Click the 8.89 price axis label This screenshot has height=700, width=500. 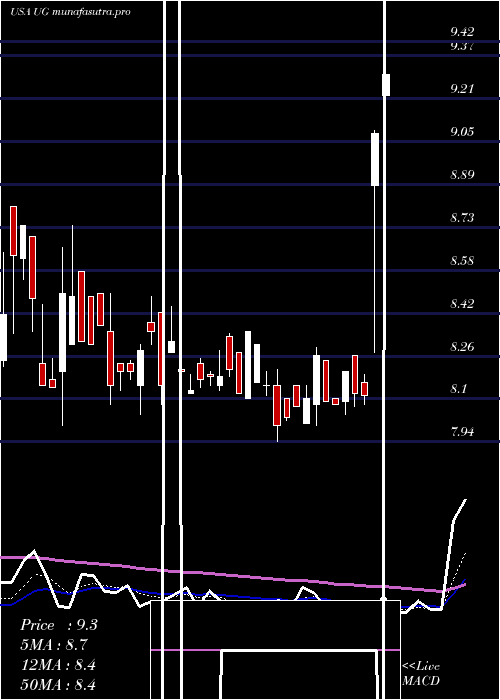462,175
